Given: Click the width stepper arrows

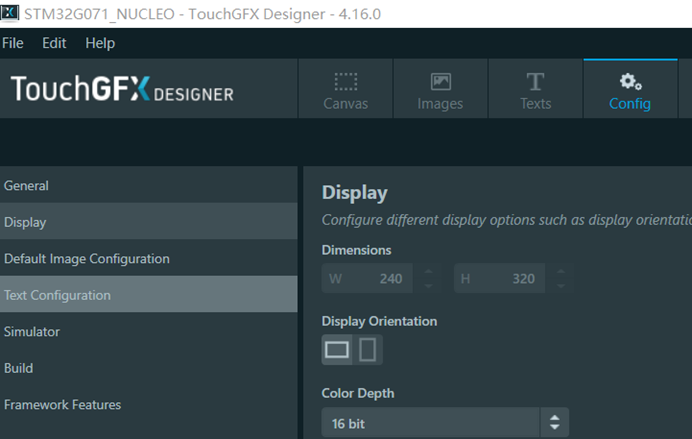Looking at the screenshot, I should (x=427, y=279).
